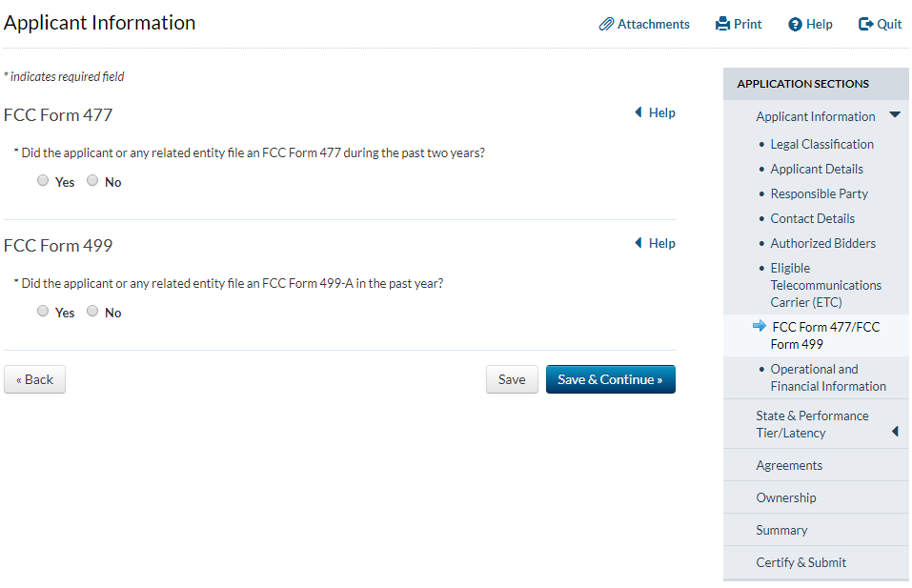The width and height of the screenshot is (912, 588).
Task: Expand Help beside FCC Form 477 heading
Action: tap(655, 112)
